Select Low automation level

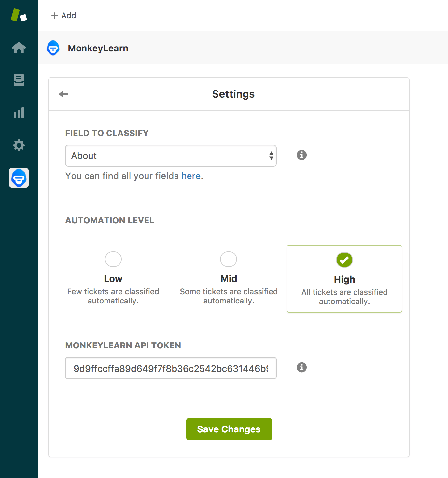113,260
